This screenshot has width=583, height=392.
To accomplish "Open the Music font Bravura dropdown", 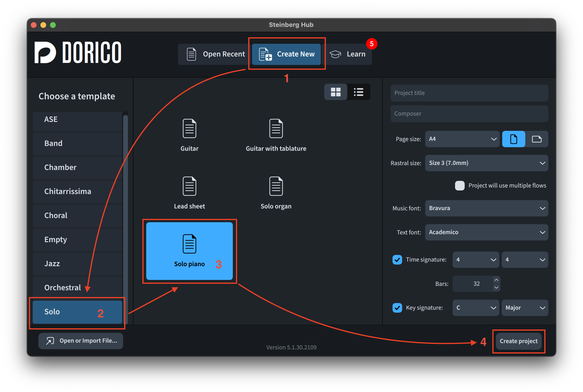I will (486, 208).
